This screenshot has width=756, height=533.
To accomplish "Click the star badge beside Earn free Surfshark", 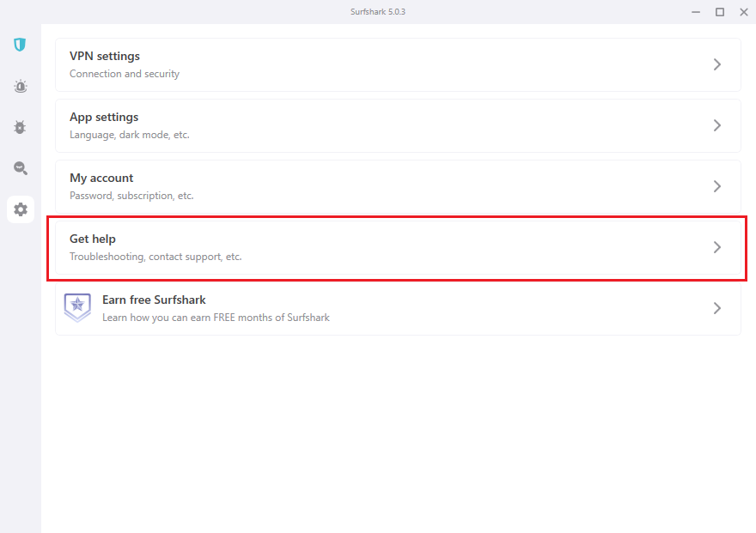I will 77,307.
